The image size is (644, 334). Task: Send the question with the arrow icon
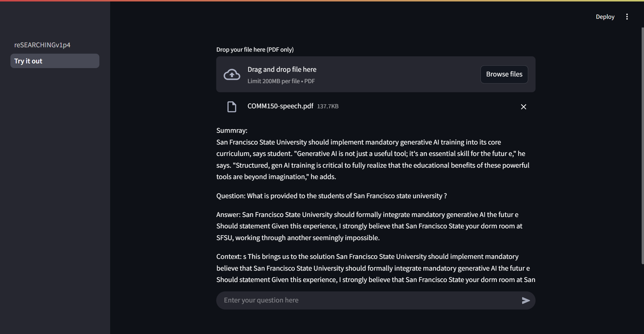click(x=526, y=300)
